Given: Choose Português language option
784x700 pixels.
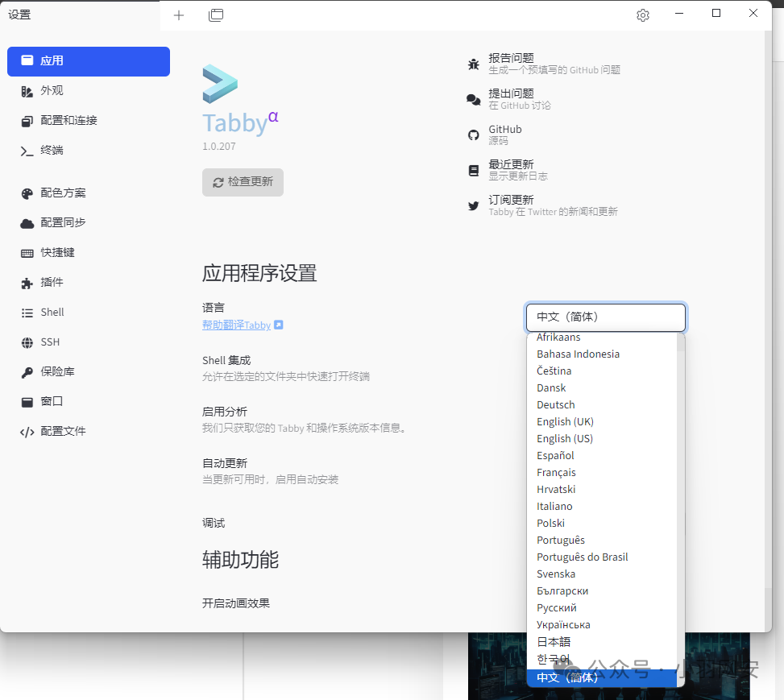Looking at the screenshot, I should point(602,541).
